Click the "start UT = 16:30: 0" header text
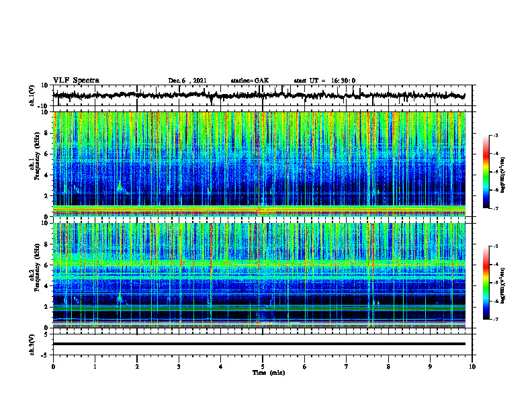 click(324, 81)
